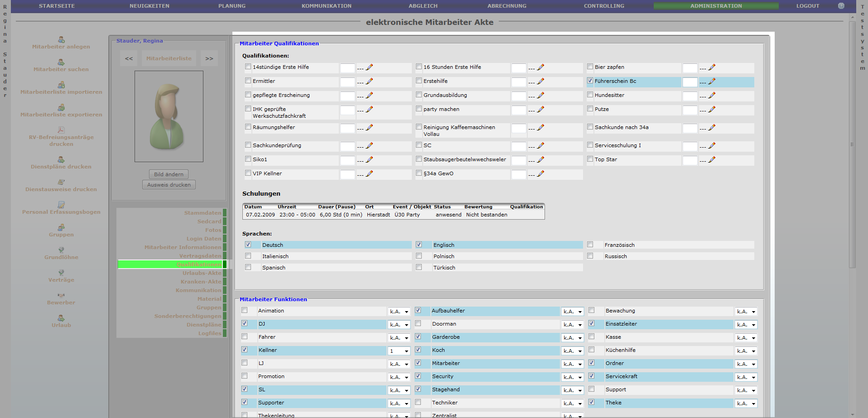Click the Mitarbeiterliste button
Screen dimensions: 868x418
tap(169, 58)
